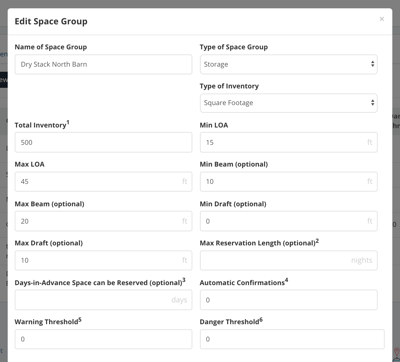Click the Type of Inventory label
Screen dimensions: 400x362
click(x=229, y=86)
